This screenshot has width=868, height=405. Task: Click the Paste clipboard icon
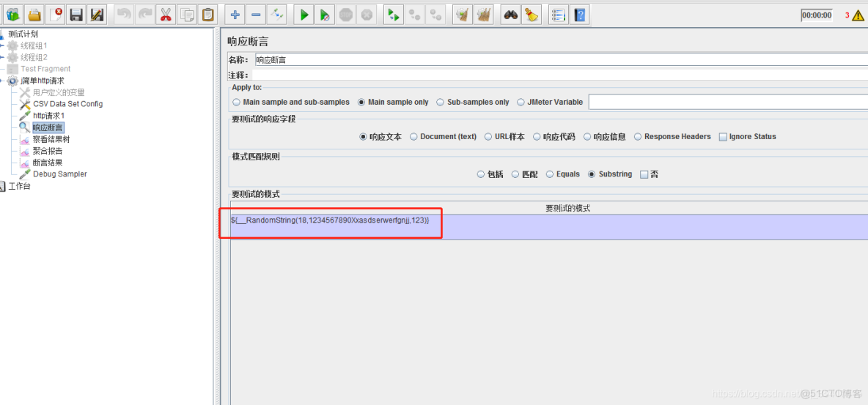coord(207,15)
